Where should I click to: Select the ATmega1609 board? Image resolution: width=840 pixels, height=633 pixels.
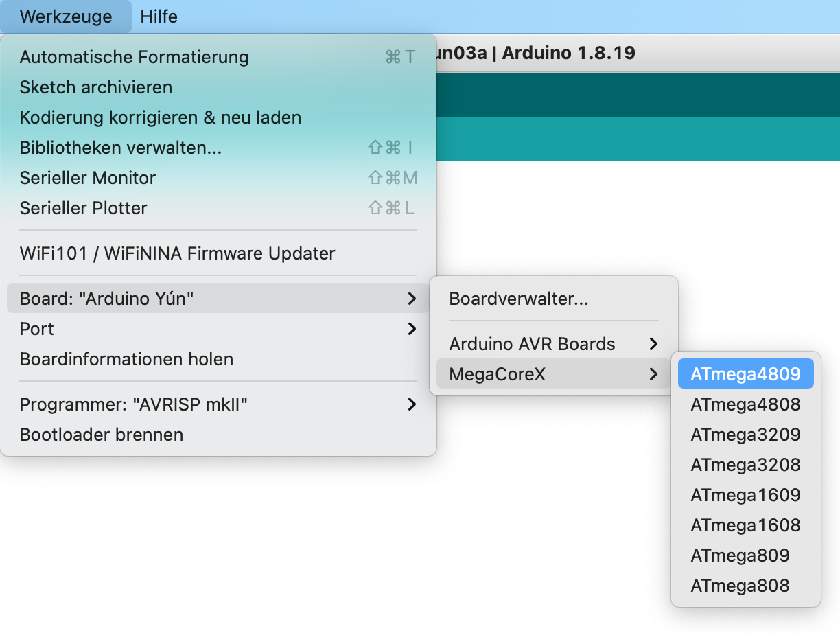746,495
